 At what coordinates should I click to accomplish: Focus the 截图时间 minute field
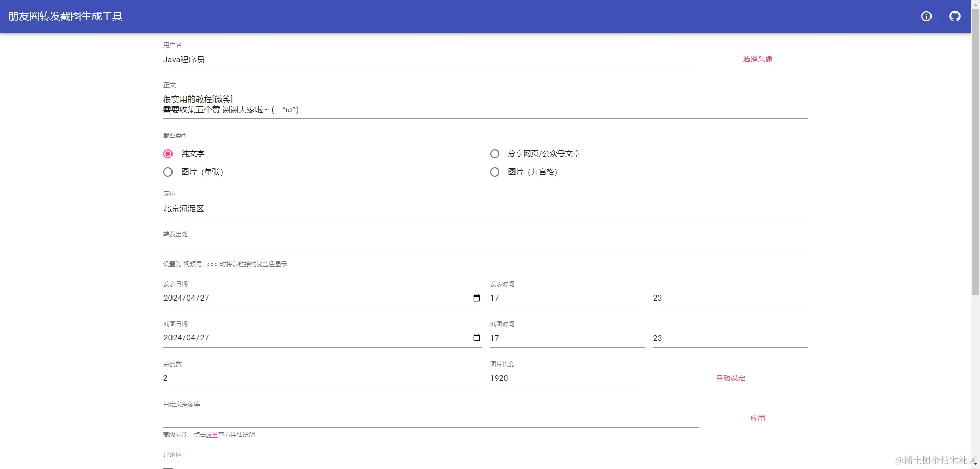[730, 338]
